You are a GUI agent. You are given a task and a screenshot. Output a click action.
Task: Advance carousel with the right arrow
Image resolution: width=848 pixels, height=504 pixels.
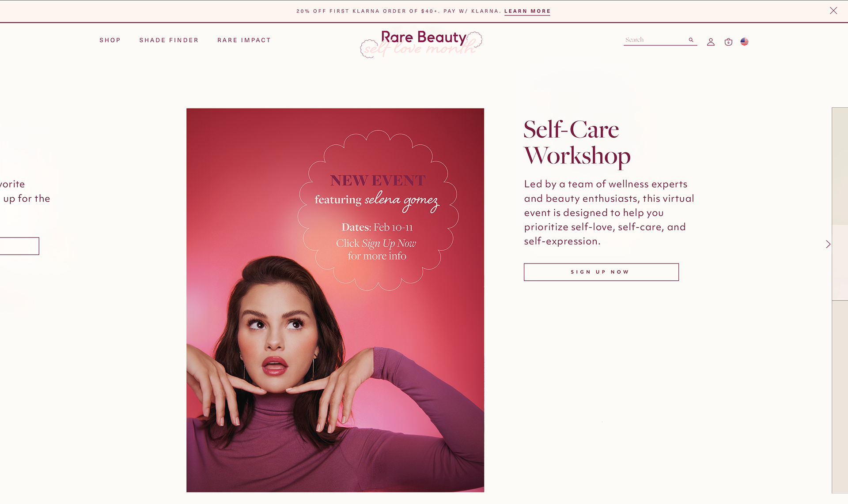tap(828, 244)
